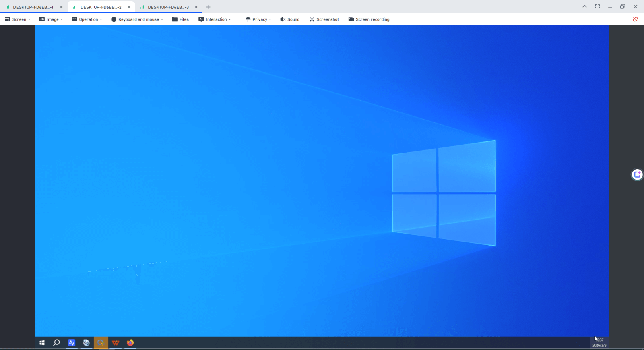Expand the Operation dropdown

tap(87, 19)
